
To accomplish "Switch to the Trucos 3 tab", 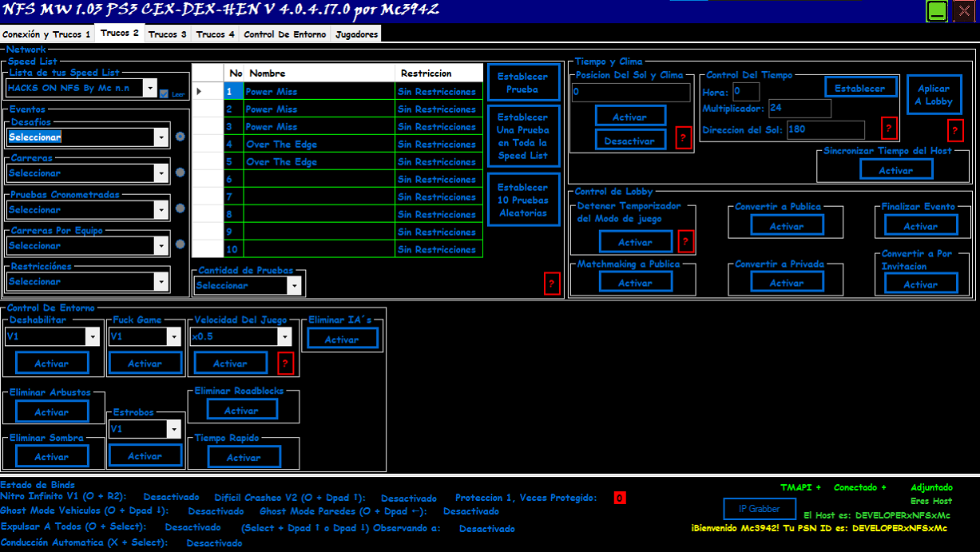I will (x=167, y=34).
